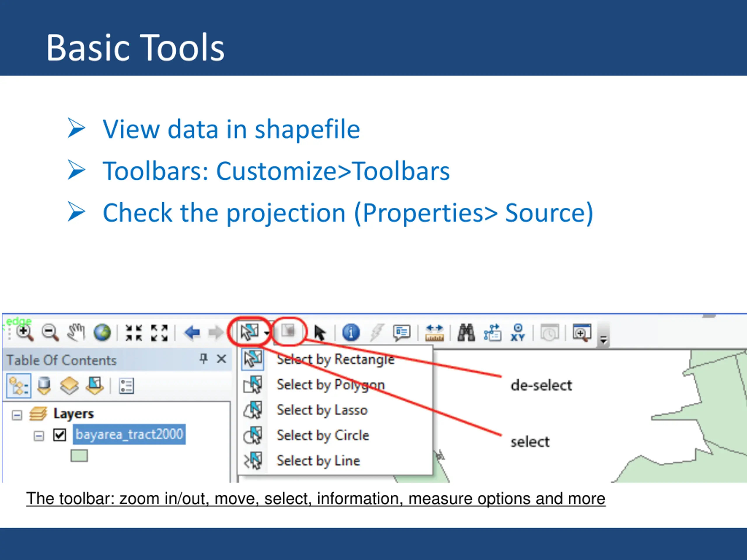Click the Hyperlink lightning bolt icon
Image resolution: width=747 pixels, height=560 pixels.
(376, 332)
